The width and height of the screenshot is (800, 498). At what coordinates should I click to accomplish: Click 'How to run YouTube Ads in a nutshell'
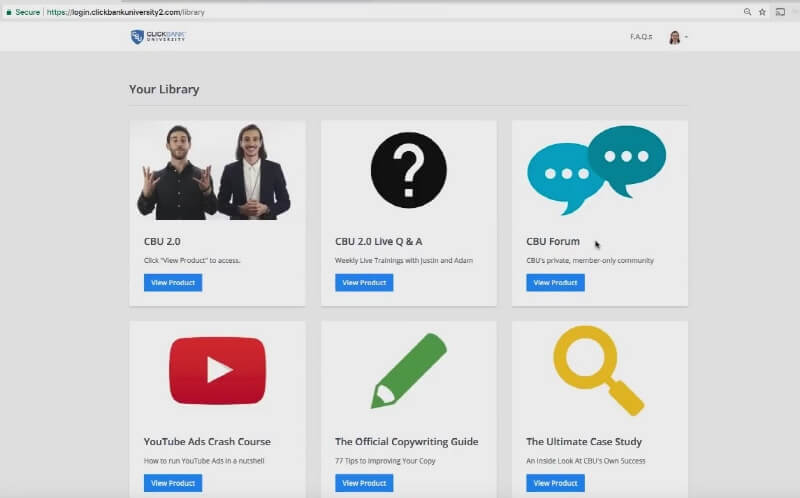point(204,461)
